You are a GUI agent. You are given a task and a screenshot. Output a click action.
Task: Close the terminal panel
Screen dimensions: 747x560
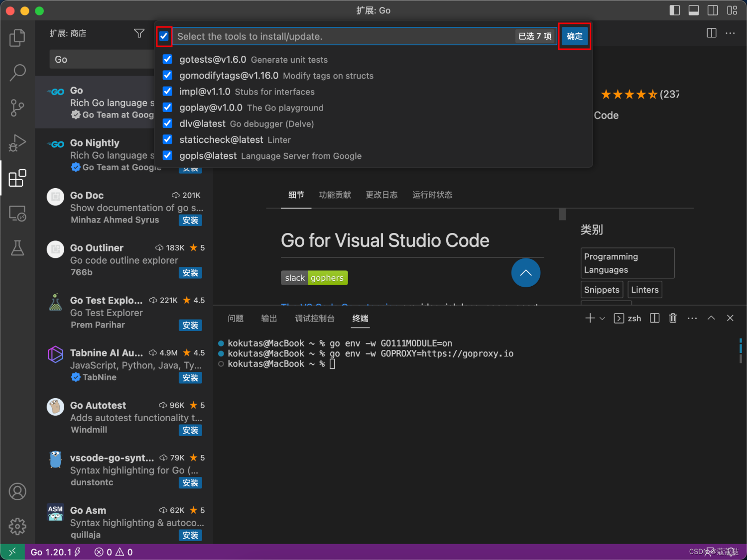pos(730,318)
